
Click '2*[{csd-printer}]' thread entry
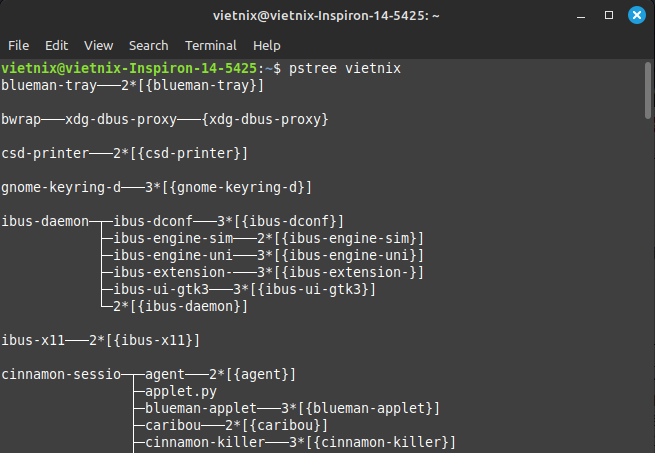pos(180,153)
